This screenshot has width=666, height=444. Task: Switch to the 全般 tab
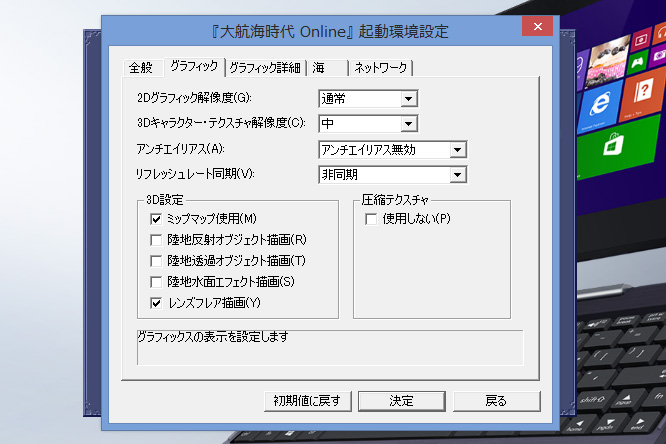(141, 68)
